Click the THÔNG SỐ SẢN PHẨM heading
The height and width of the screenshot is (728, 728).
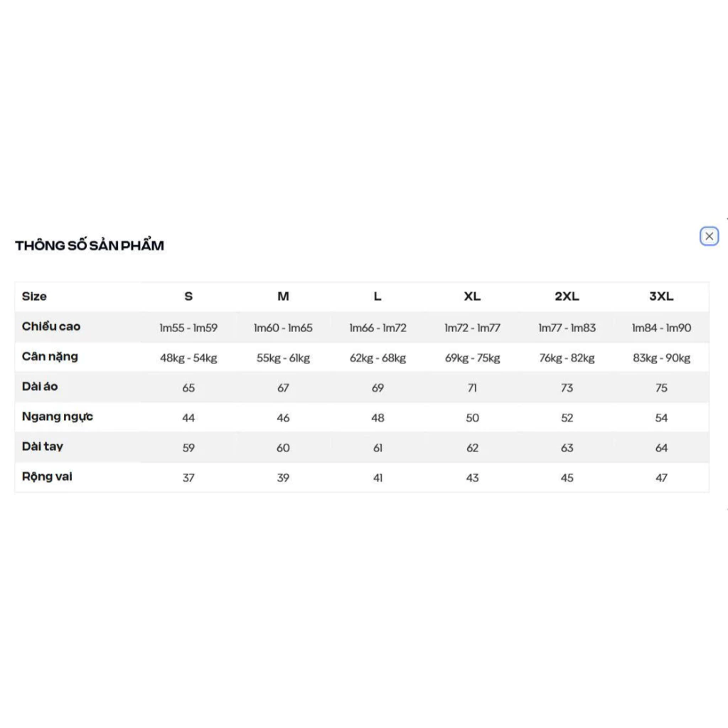(x=90, y=246)
